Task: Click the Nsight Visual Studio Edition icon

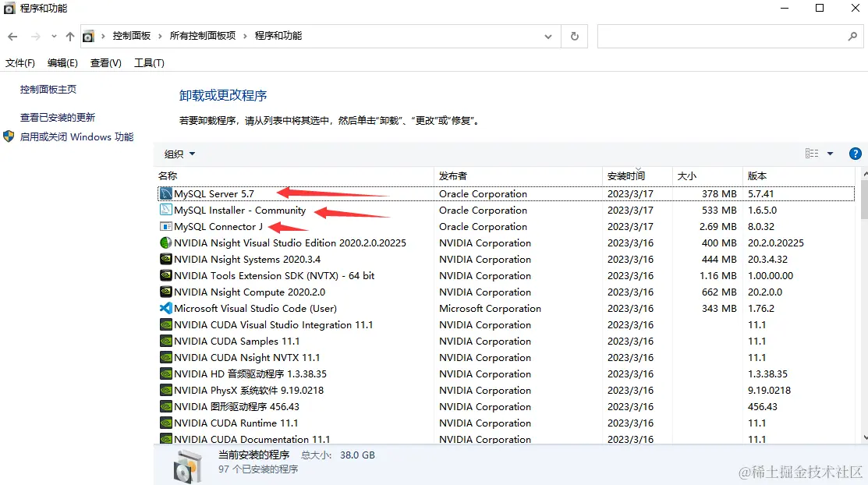Action: tap(165, 242)
